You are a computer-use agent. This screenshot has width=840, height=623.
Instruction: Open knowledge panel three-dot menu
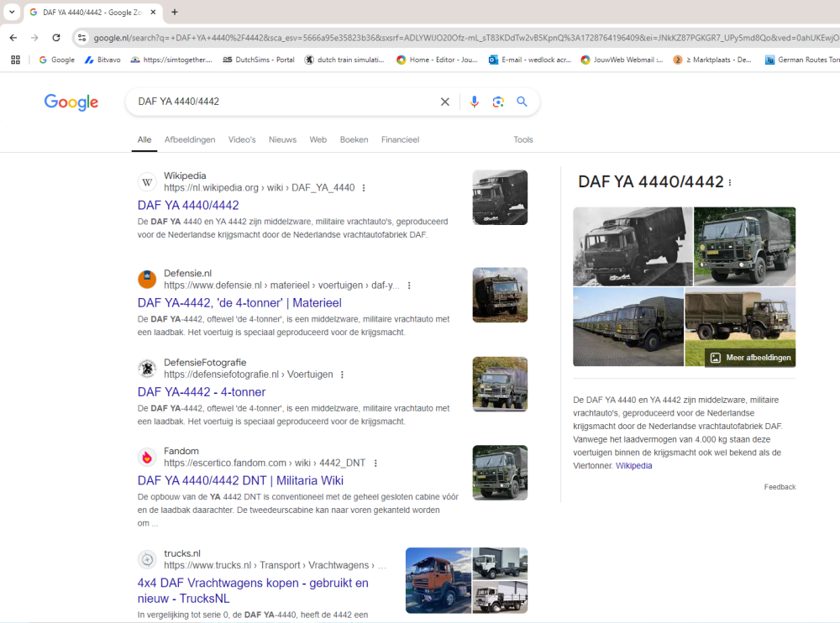coord(730,183)
